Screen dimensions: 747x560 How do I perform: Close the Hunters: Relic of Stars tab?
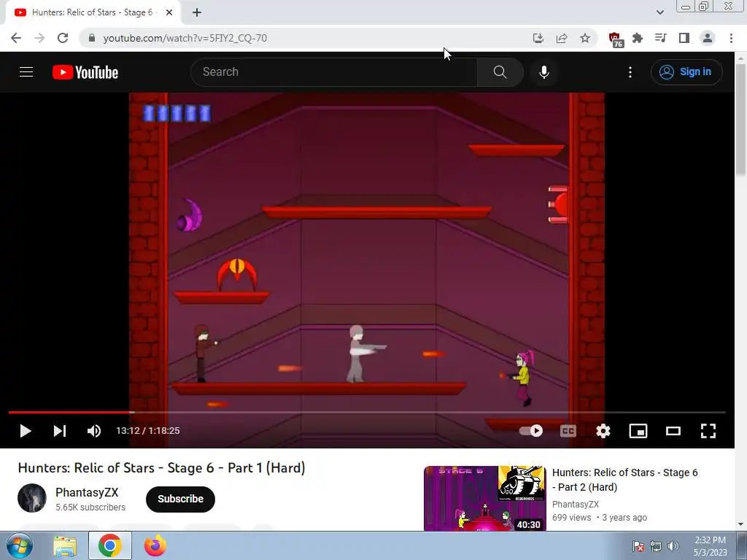pos(169,12)
